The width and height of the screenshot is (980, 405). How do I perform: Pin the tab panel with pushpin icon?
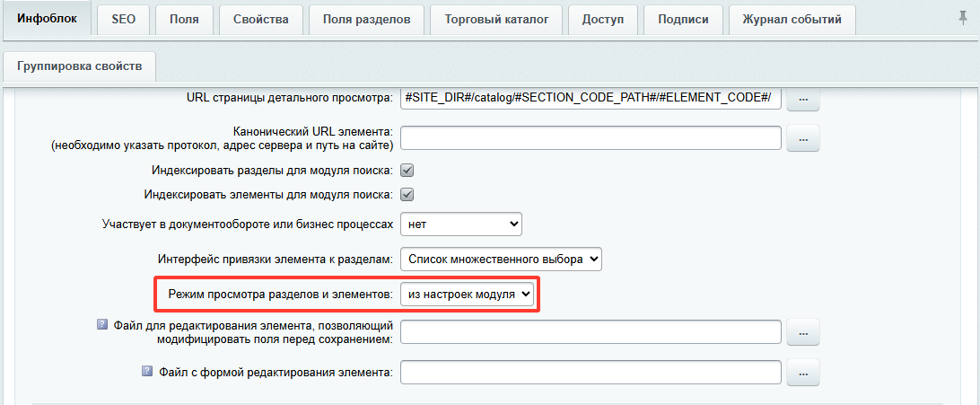pos(963,19)
